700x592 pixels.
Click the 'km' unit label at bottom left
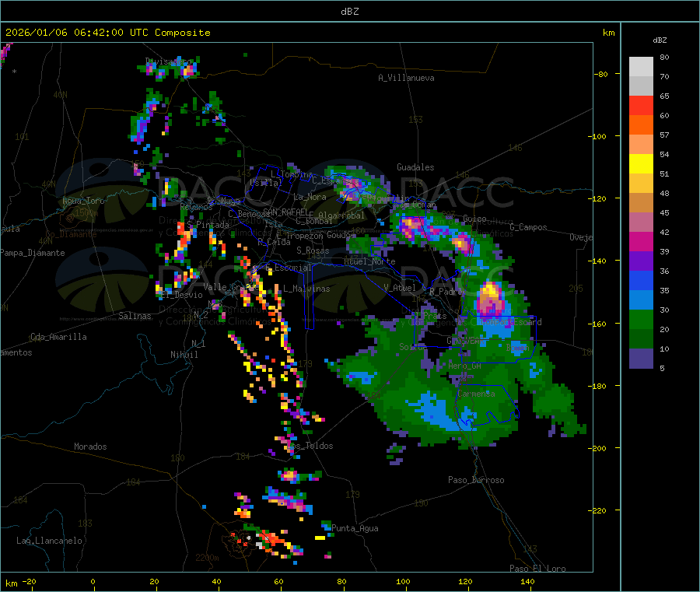pyautogui.click(x=11, y=583)
